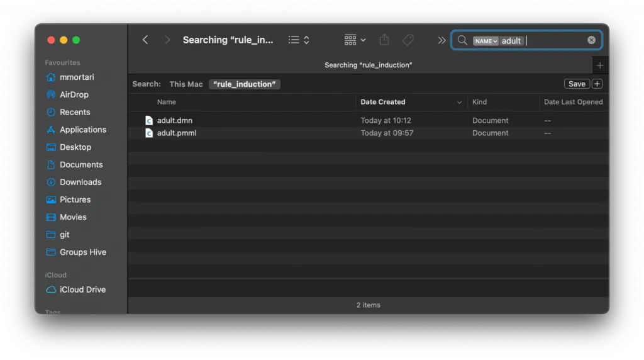
Task: Sort by Date Last Opened column
Action: (x=574, y=102)
